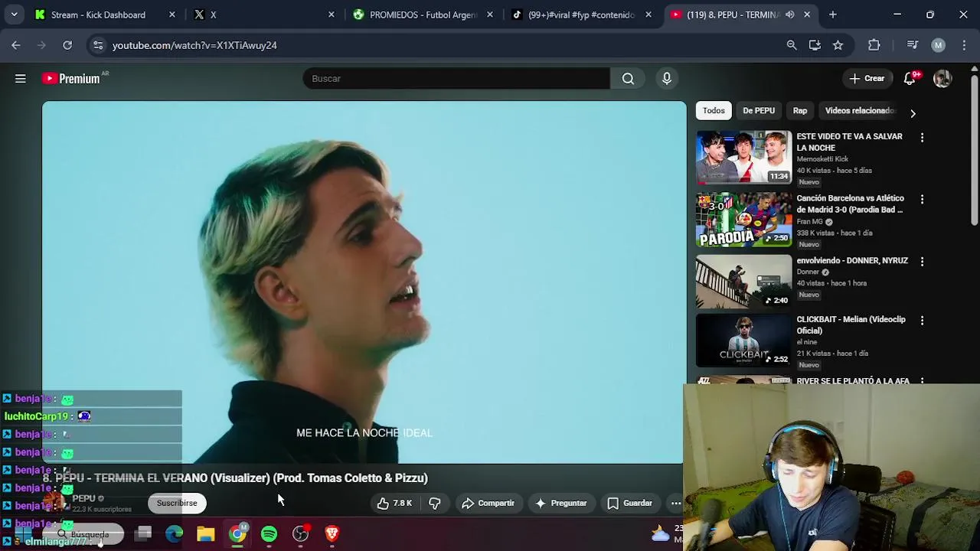
Task: Switch to PROMIEDOS Futbol Argentino tab
Action: pos(423,15)
